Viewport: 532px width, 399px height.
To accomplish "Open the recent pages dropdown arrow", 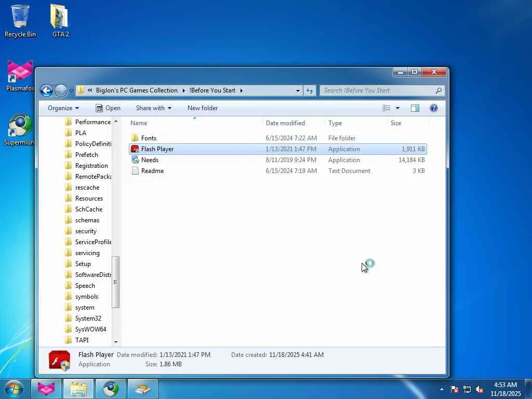I will click(71, 90).
